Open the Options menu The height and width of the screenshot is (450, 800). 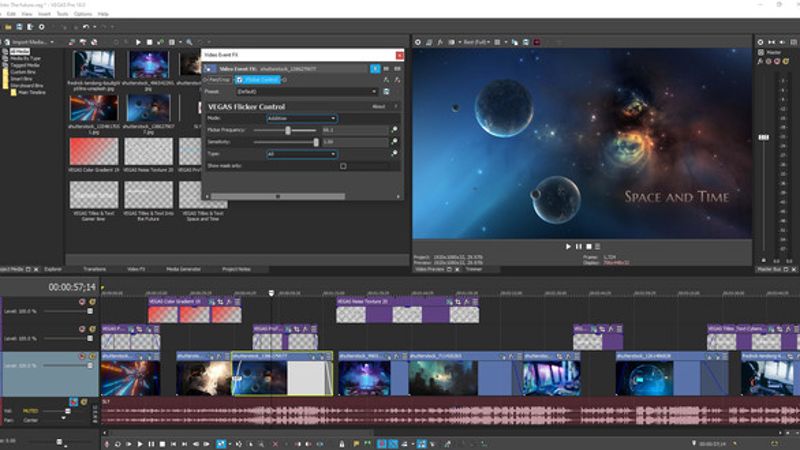[x=83, y=14]
